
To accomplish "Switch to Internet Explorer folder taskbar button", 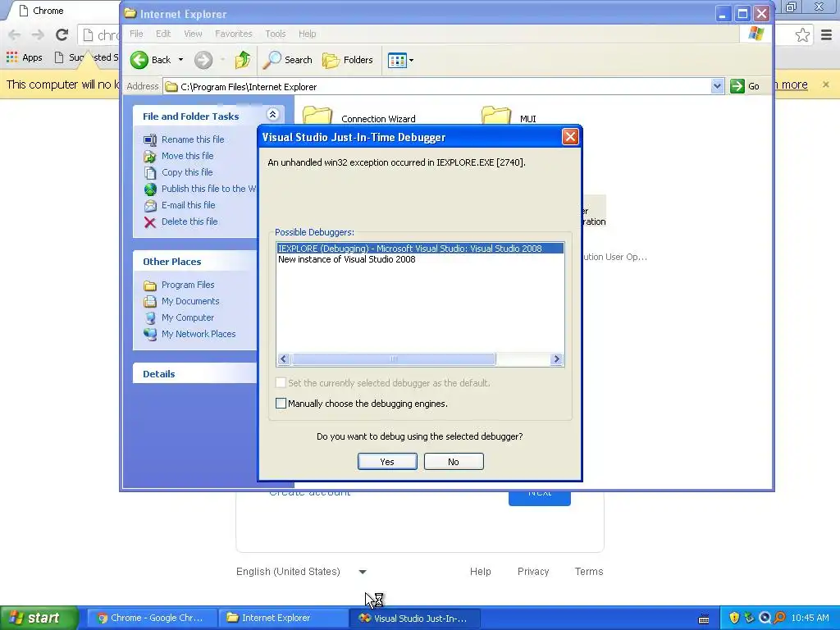I will click(x=283, y=619).
